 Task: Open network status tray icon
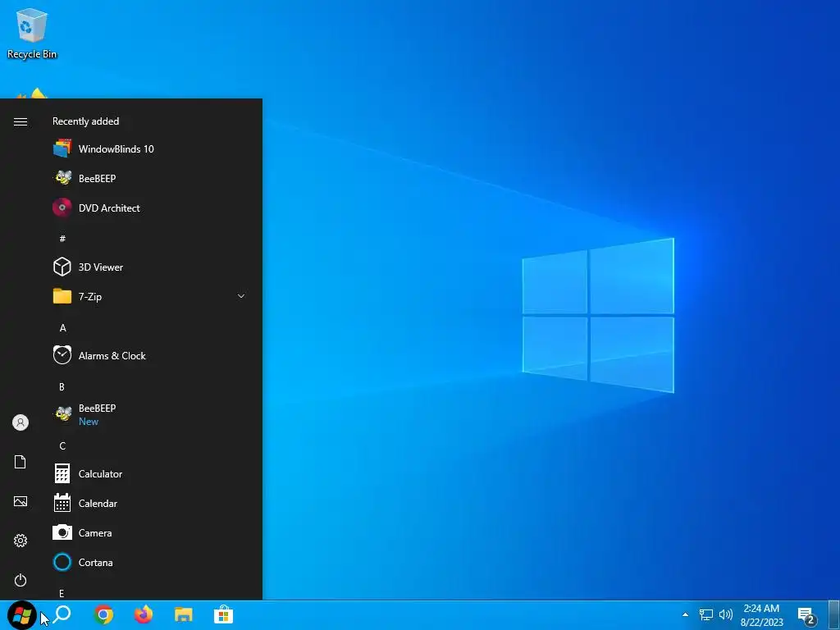[x=706, y=614]
